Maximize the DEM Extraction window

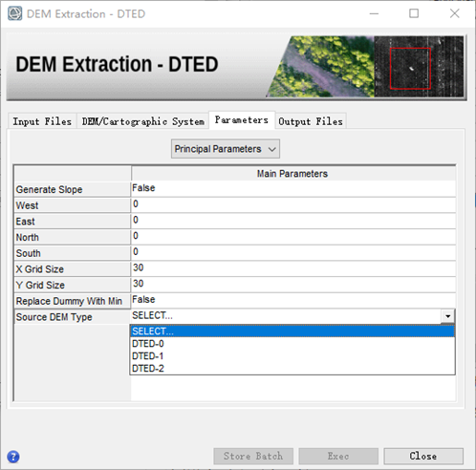414,13
